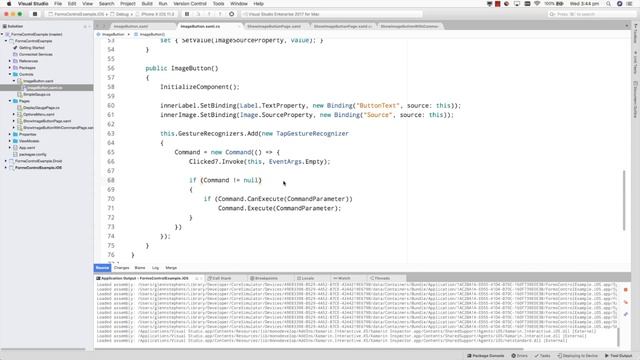This screenshot has width=640, height=360.
Task: Open the Build menu
Action: (147, 4)
